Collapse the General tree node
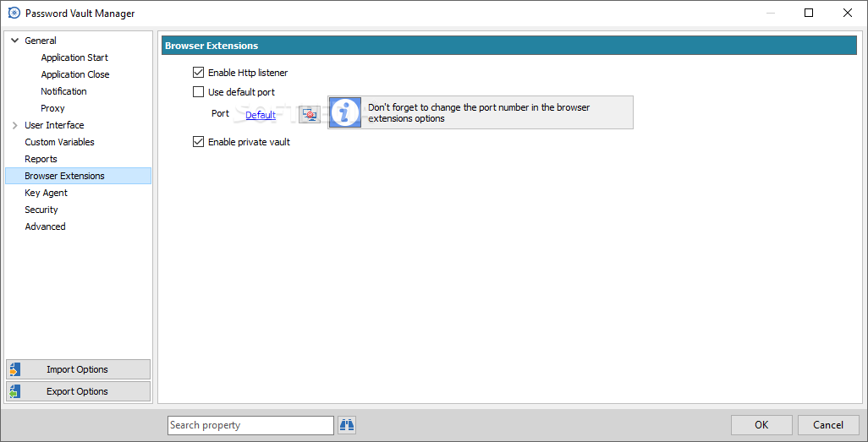 click(15, 41)
